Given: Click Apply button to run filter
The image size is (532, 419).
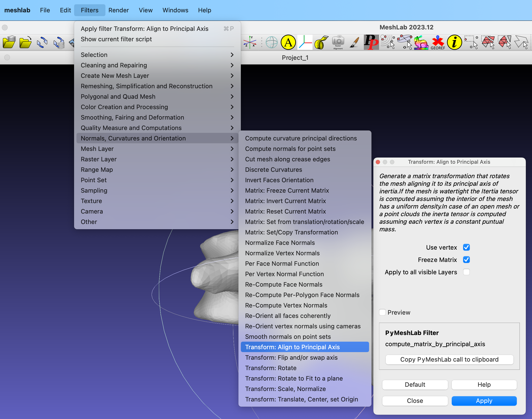Looking at the screenshot, I should 484,400.
